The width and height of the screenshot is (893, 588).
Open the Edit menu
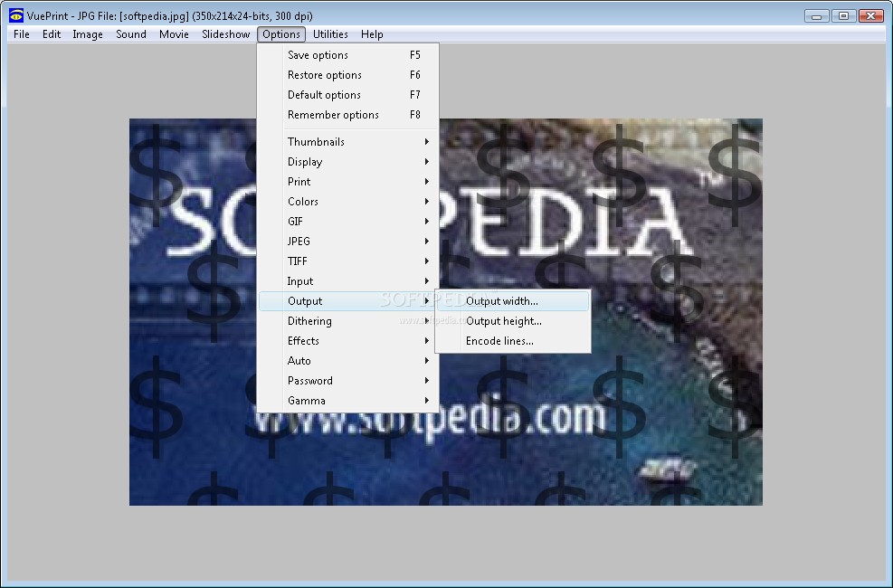coord(52,34)
